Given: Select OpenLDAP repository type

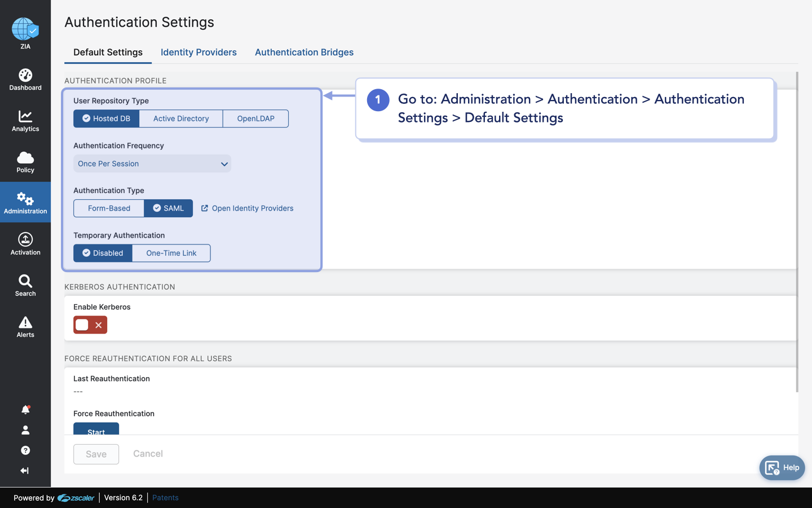Looking at the screenshot, I should tap(255, 119).
